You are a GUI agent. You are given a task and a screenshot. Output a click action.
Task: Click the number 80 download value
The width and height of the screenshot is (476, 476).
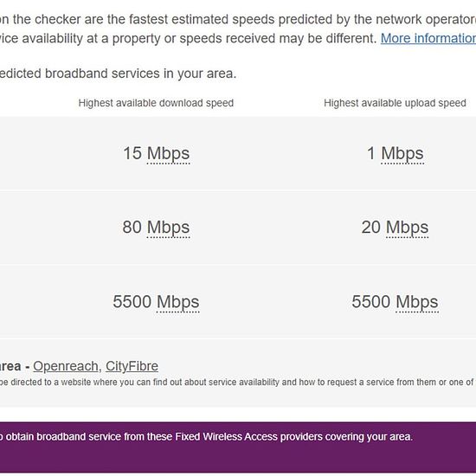click(x=132, y=227)
